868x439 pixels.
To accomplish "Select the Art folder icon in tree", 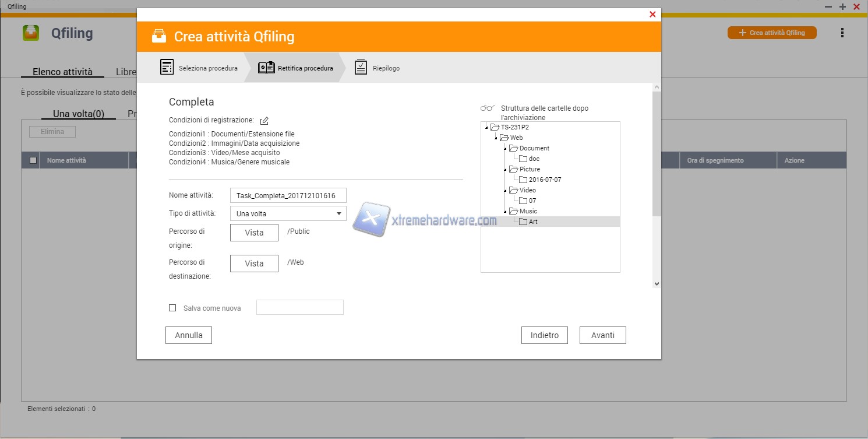I will coord(523,222).
